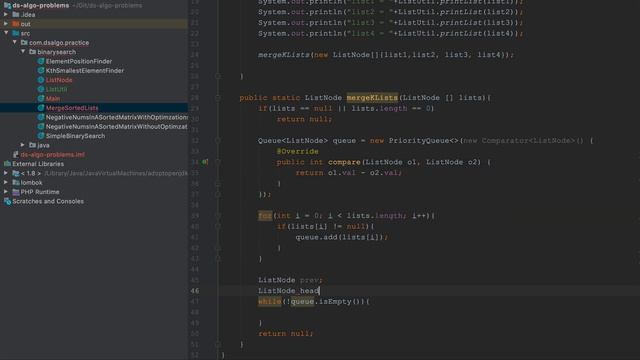Select MergeSortedLists in the project tree
This screenshot has width=640, height=360.
pyautogui.click(x=72, y=108)
